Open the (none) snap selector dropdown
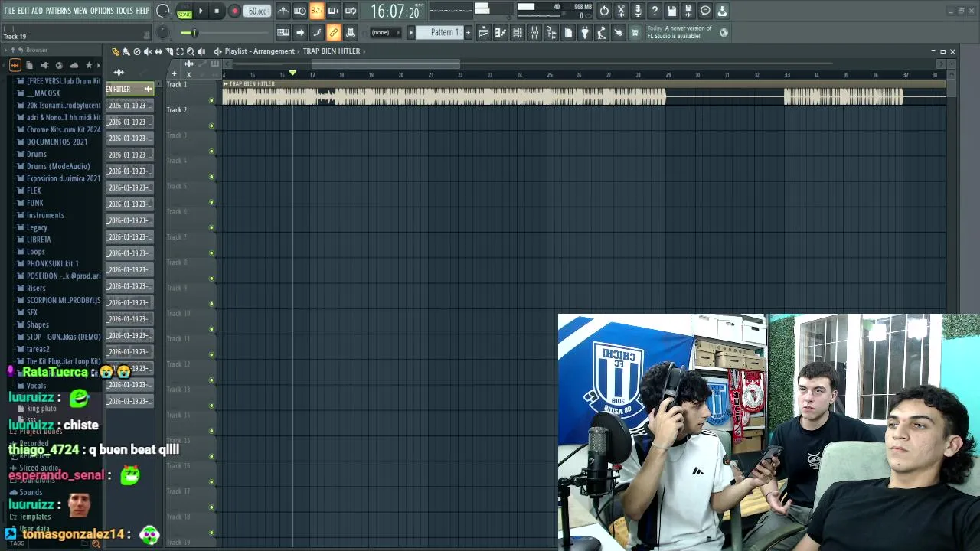The height and width of the screenshot is (551, 980). click(x=385, y=32)
